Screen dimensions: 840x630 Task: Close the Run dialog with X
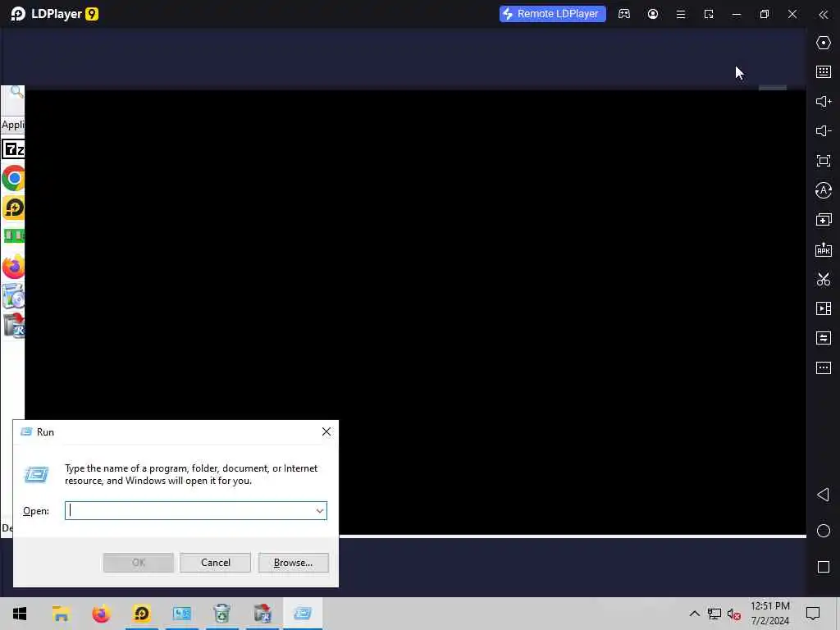point(326,431)
